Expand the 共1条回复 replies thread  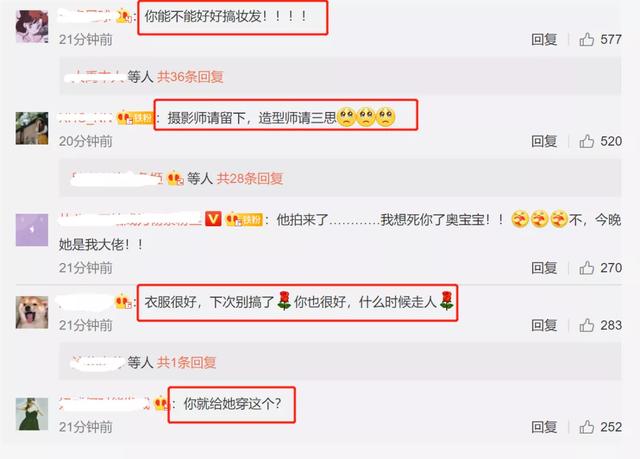[x=187, y=362]
